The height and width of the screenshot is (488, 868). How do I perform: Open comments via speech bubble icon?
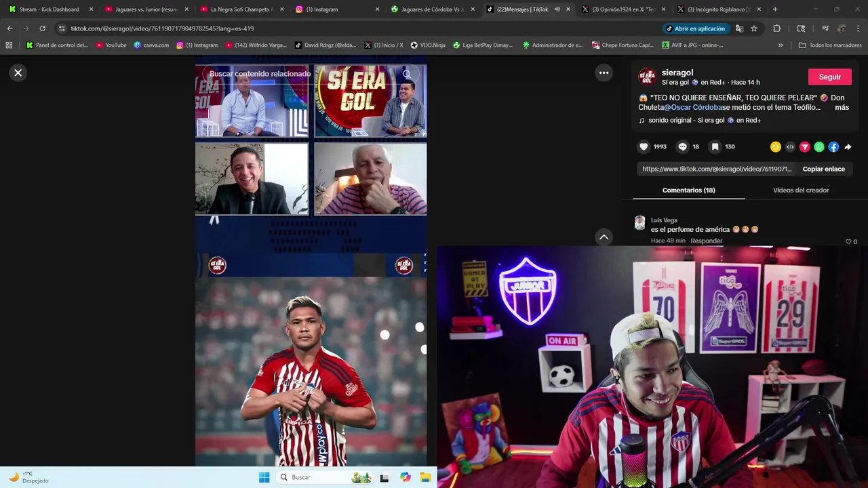683,146
